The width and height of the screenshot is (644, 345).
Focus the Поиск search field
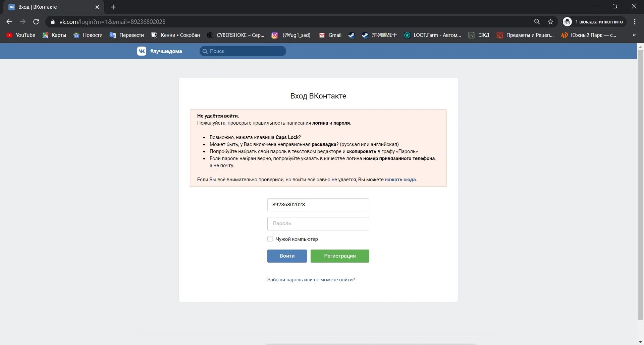coord(243,51)
